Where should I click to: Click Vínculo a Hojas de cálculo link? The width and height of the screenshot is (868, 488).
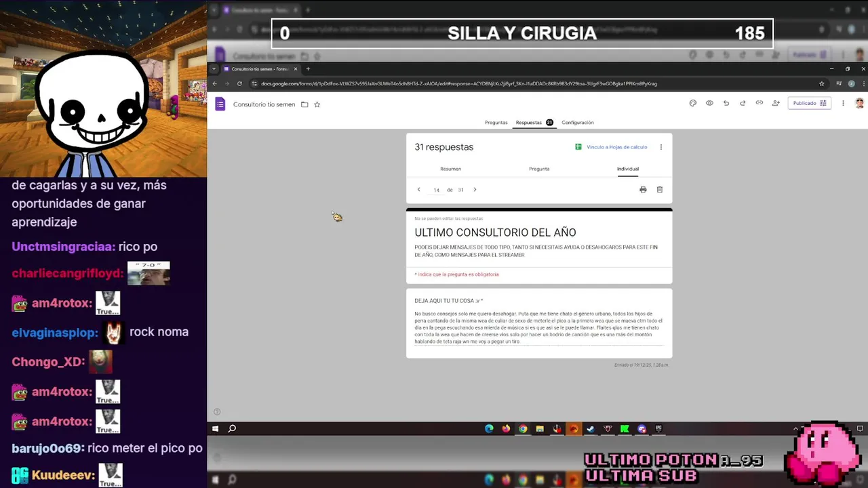tap(611, 147)
